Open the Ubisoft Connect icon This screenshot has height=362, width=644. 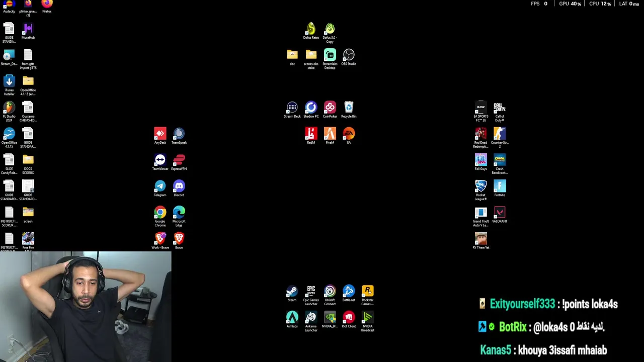pyautogui.click(x=330, y=296)
